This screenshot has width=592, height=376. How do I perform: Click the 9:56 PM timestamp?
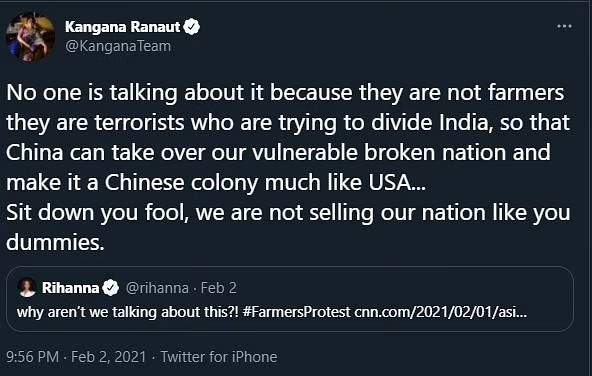click(32, 357)
